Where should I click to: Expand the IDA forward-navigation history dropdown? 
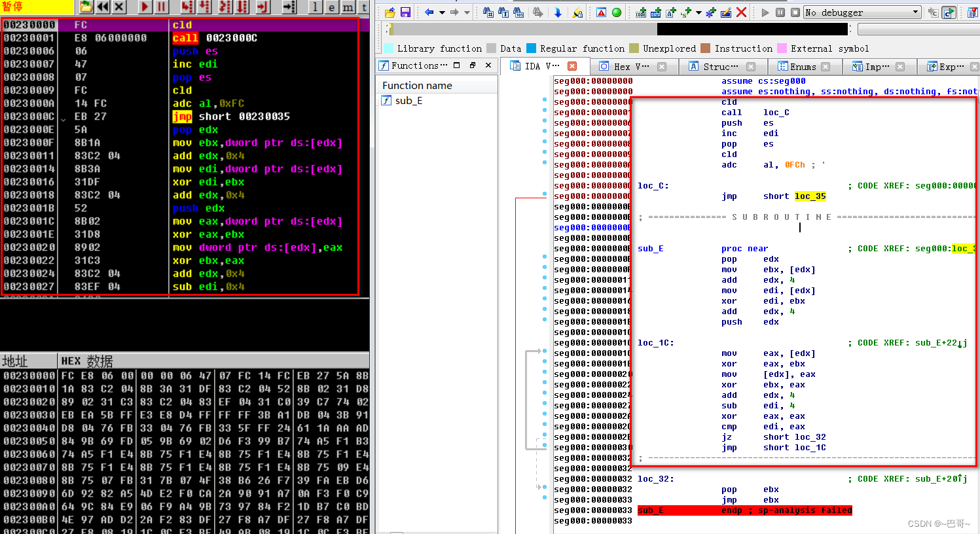[467, 12]
